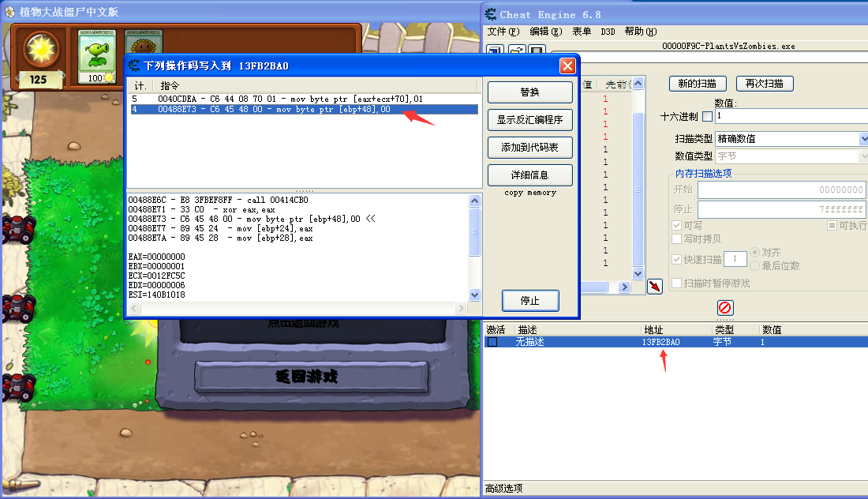Open the 编辑(E) edit menu
This screenshot has width=868, height=499.
click(x=546, y=32)
